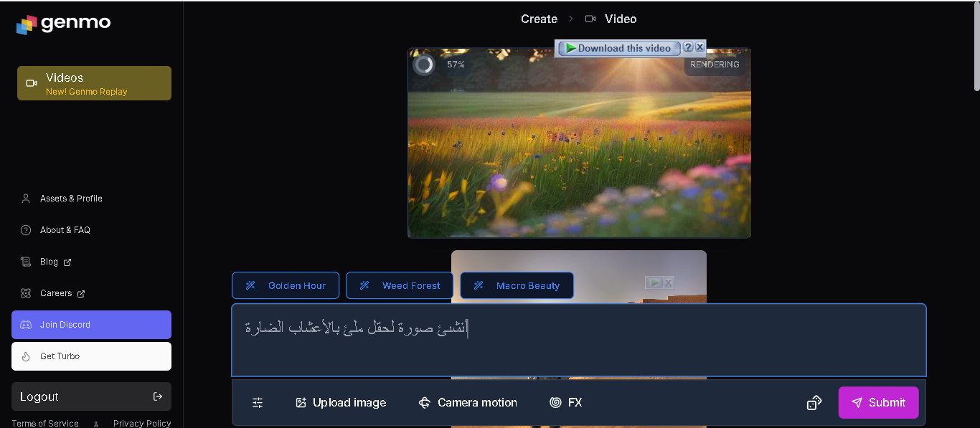The width and height of the screenshot is (980, 428).
Task: Open the Videos section
Action: point(94,83)
